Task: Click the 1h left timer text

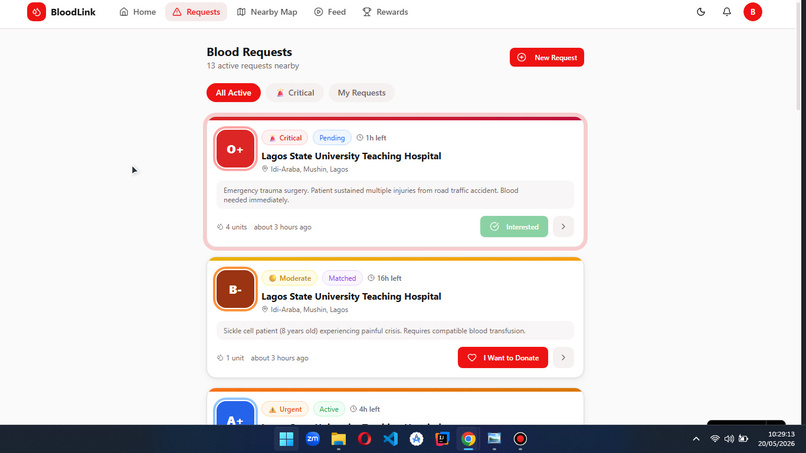Action: point(372,138)
